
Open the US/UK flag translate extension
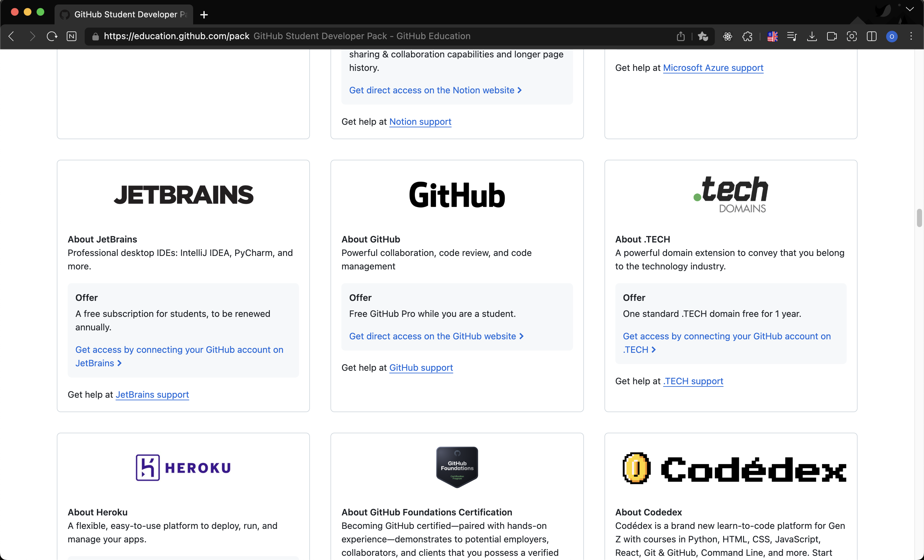coord(773,36)
